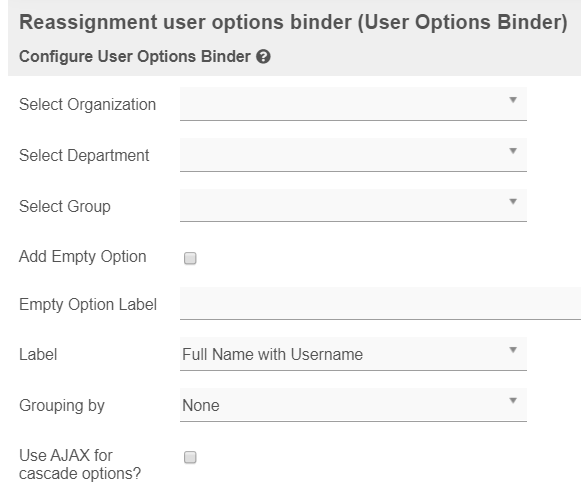Click the help question mark icon
Image resolution: width=581 pixels, height=494 pixels.
click(263, 57)
